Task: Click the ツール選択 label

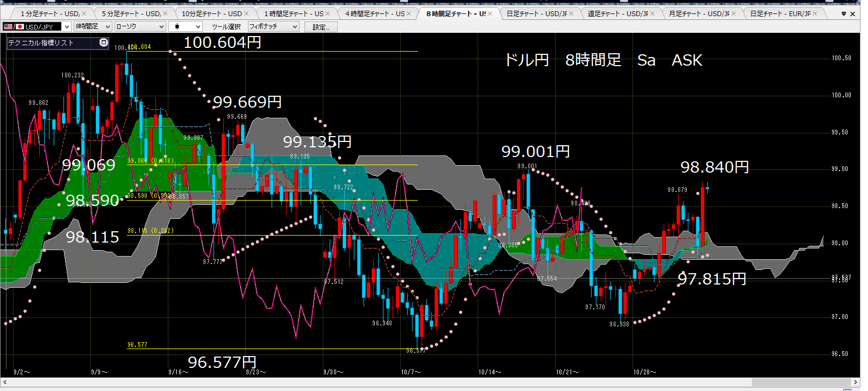Action: click(x=226, y=26)
